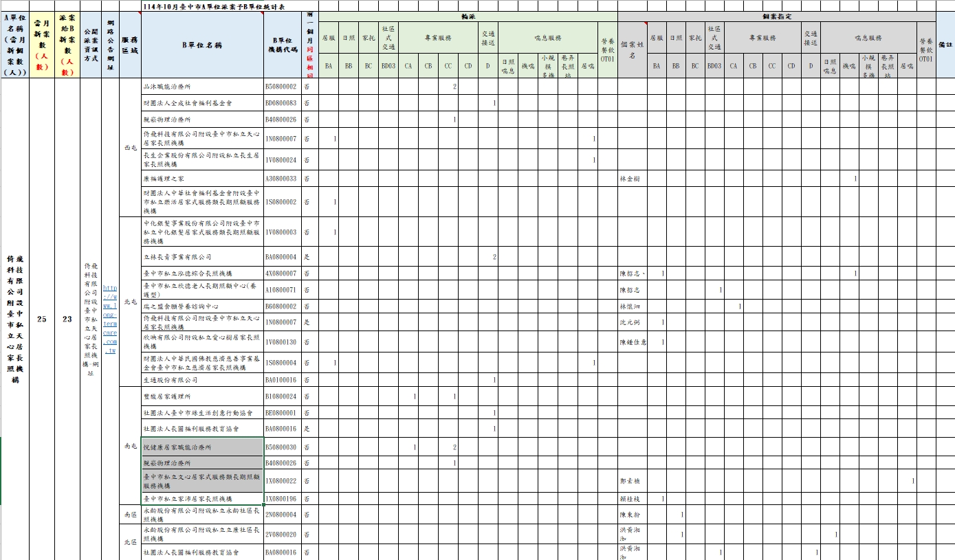This screenshot has width=955, height=560.
Task: Select the 當月新案數 value 25 cell
Action: coord(43,319)
